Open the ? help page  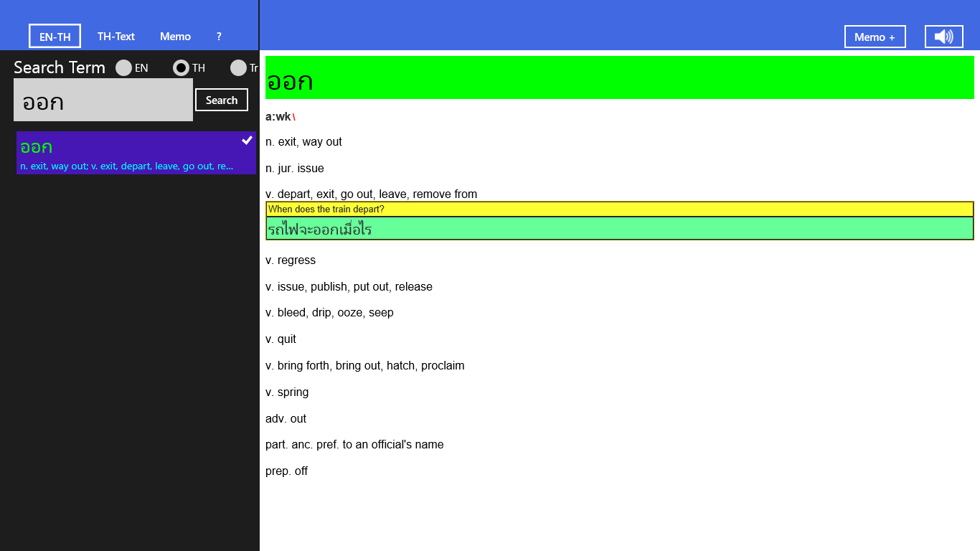click(219, 37)
